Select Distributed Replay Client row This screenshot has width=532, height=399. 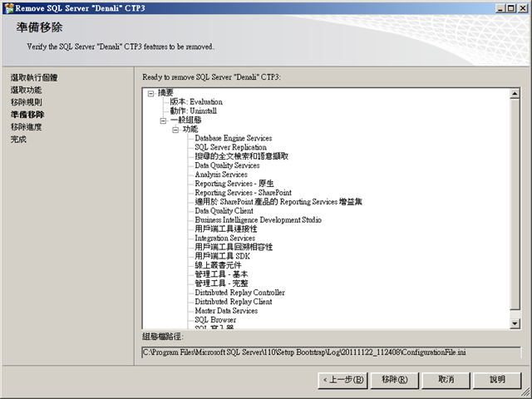[234, 302]
